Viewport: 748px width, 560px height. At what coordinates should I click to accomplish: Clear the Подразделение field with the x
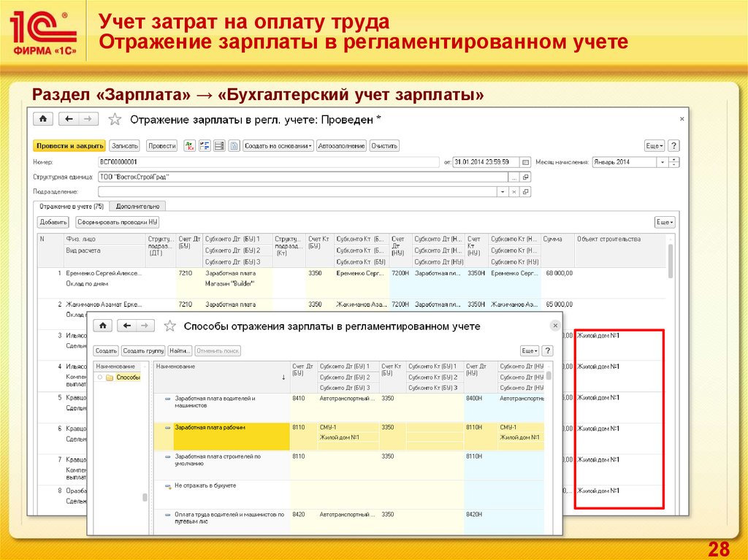point(514,192)
